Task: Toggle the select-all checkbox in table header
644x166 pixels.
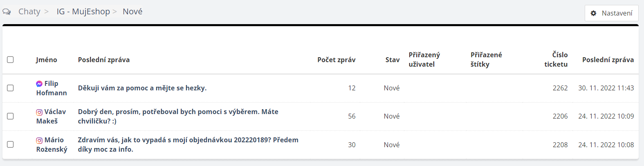Action: pos(11,60)
